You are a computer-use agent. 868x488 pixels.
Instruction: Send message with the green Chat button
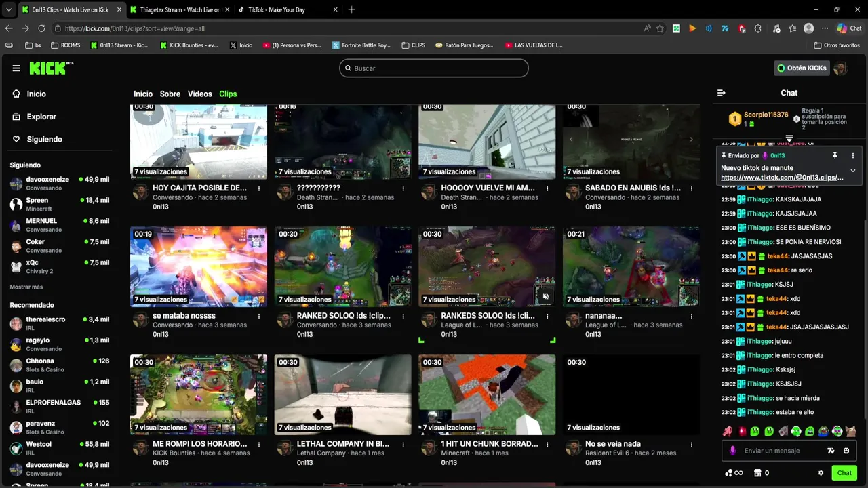coord(844,473)
